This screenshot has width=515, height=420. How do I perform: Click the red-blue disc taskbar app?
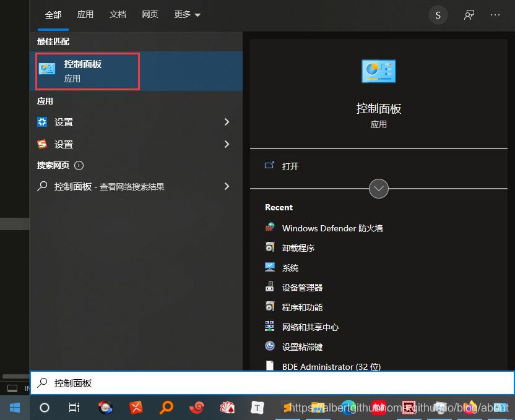105,408
